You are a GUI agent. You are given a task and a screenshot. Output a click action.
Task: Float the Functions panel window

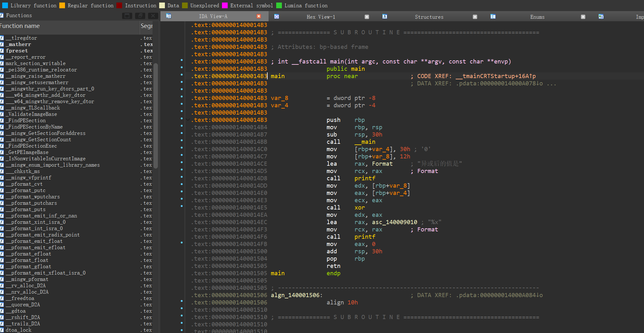(x=140, y=16)
